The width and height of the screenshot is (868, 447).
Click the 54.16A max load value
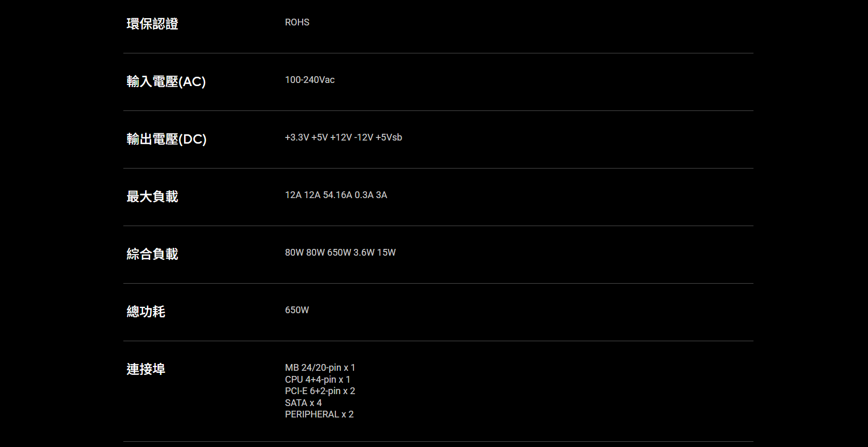[x=337, y=195]
